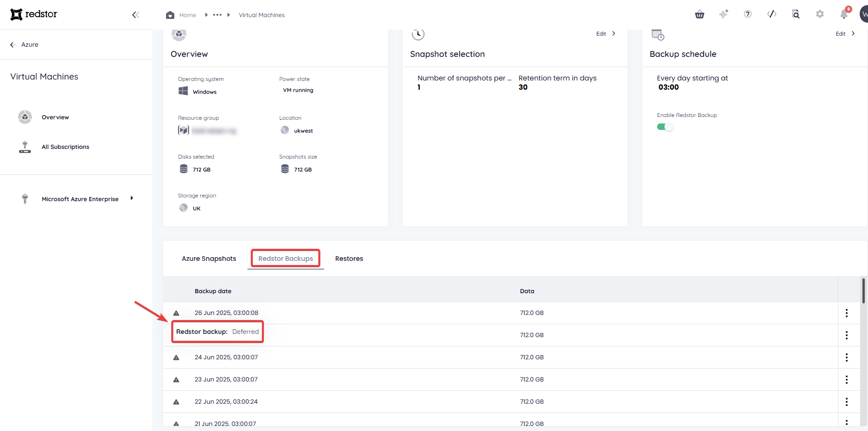Open actions menu for 24 Jun 2025 backup

click(847, 357)
